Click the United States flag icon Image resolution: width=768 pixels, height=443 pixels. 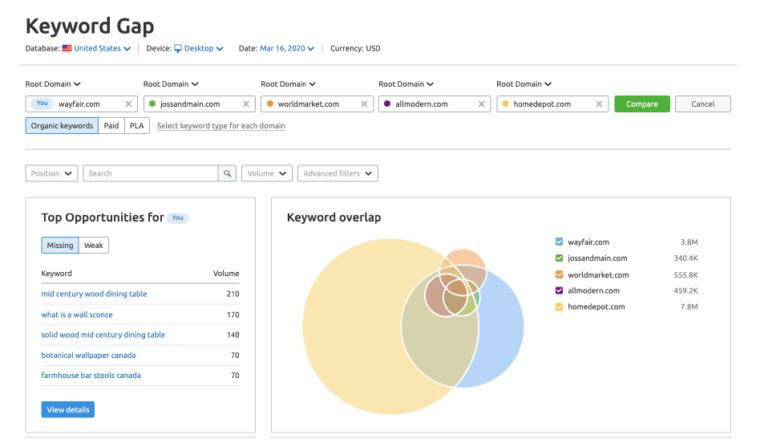[x=67, y=48]
